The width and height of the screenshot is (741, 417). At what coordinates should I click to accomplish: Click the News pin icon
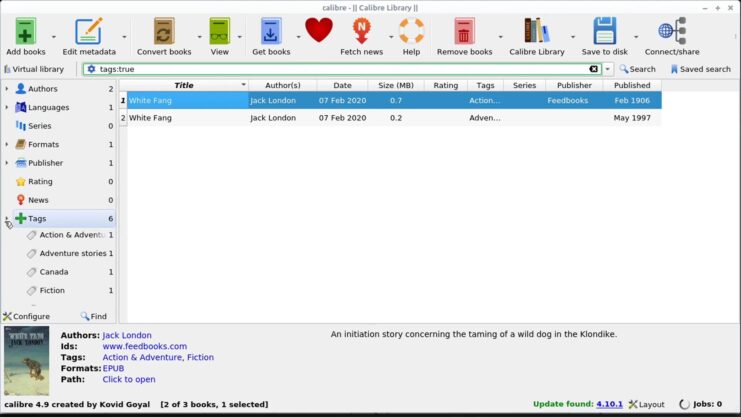(21, 200)
